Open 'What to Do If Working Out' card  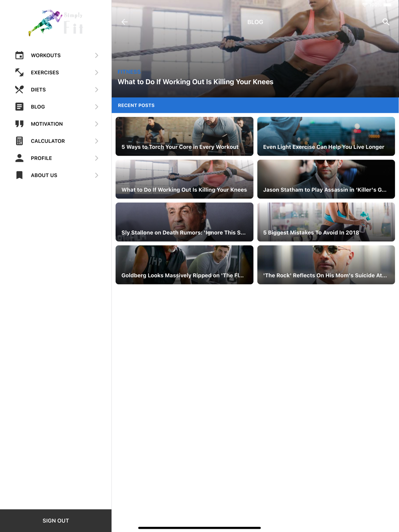(184, 179)
